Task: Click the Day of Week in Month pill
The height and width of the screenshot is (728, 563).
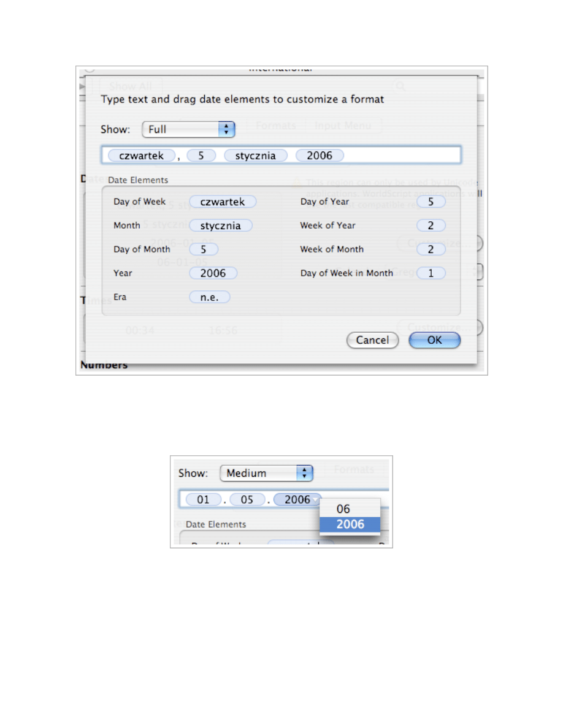Action: [x=431, y=273]
